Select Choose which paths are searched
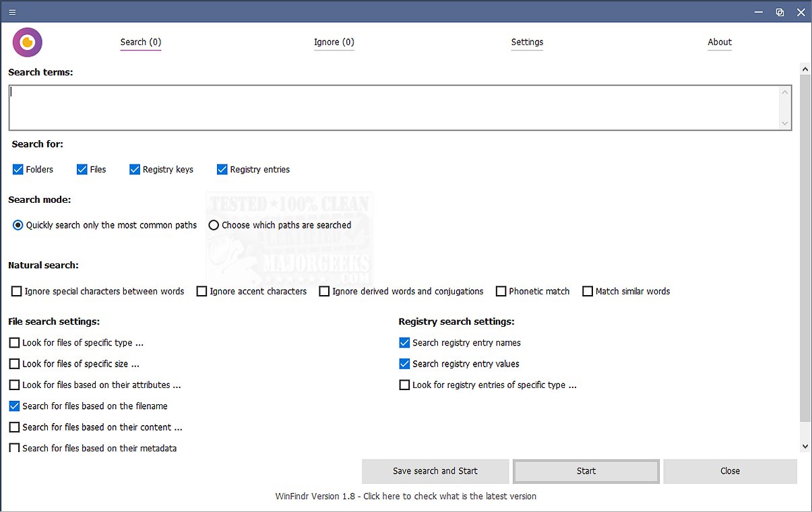The image size is (812, 512). [x=214, y=226]
